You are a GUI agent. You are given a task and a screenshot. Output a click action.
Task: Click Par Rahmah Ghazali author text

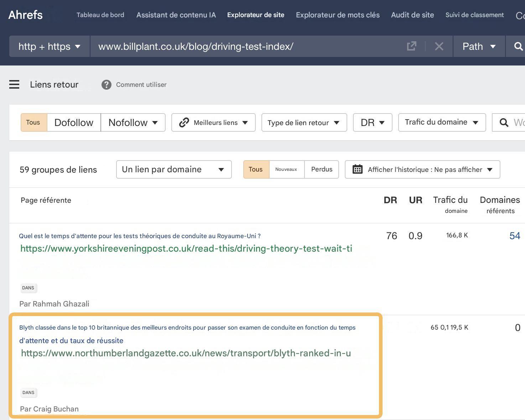click(54, 304)
